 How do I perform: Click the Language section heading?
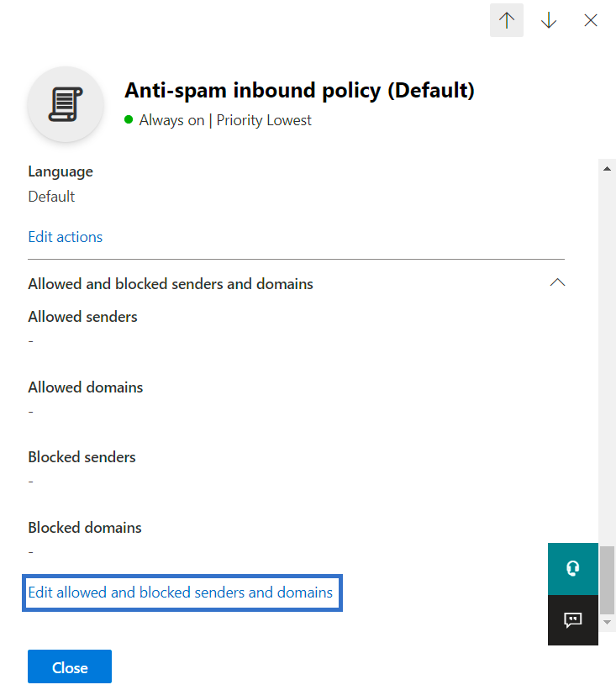60,171
